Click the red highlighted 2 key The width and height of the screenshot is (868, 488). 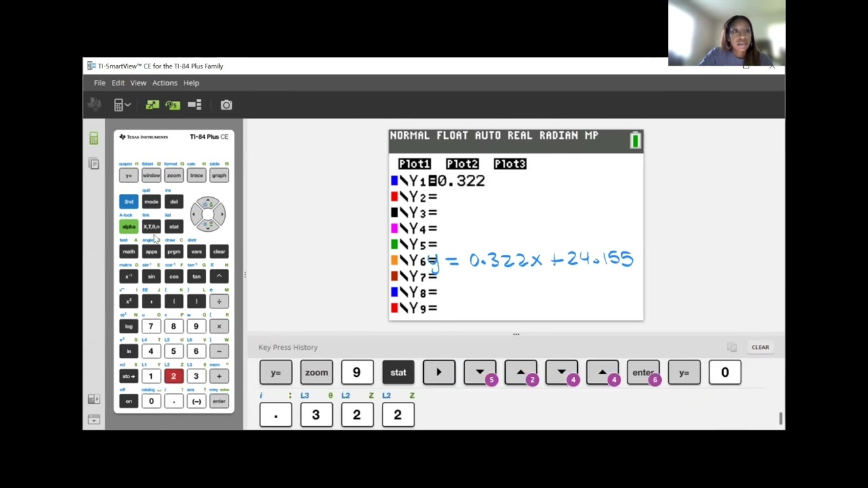pos(174,376)
